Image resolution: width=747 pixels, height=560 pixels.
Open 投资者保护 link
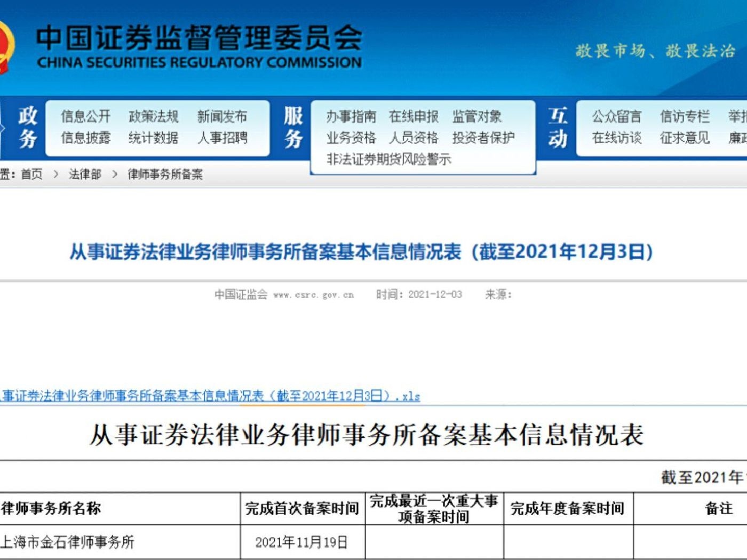(483, 138)
